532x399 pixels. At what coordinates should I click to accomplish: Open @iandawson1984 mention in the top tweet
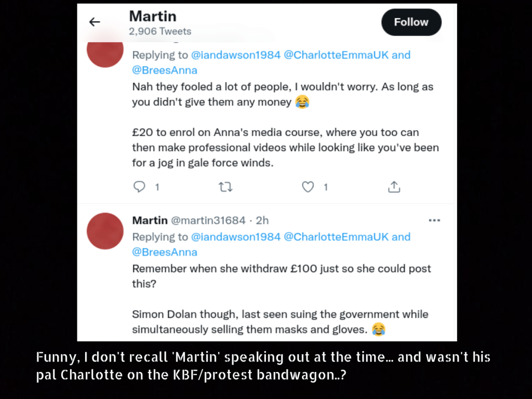tap(236, 55)
